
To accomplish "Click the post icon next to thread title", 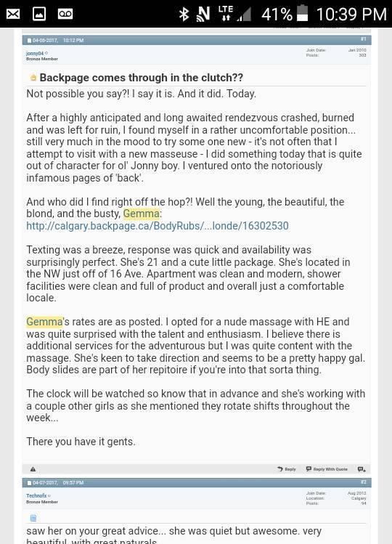I will [x=33, y=78].
